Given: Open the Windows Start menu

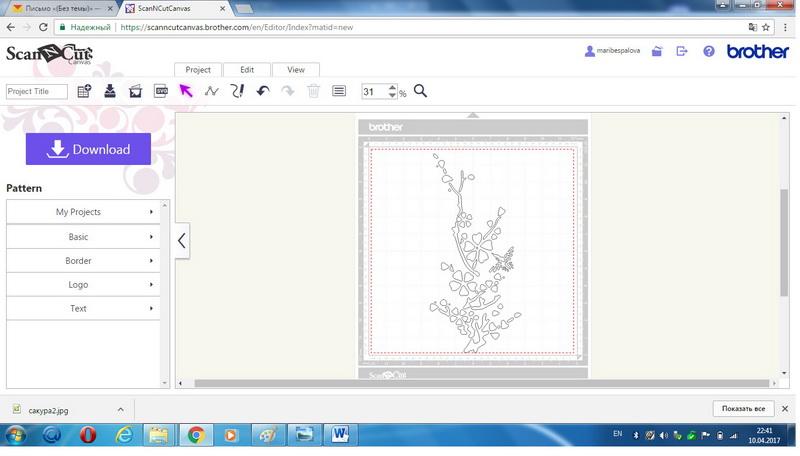Looking at the screenshot, I should tap(15, 435).
